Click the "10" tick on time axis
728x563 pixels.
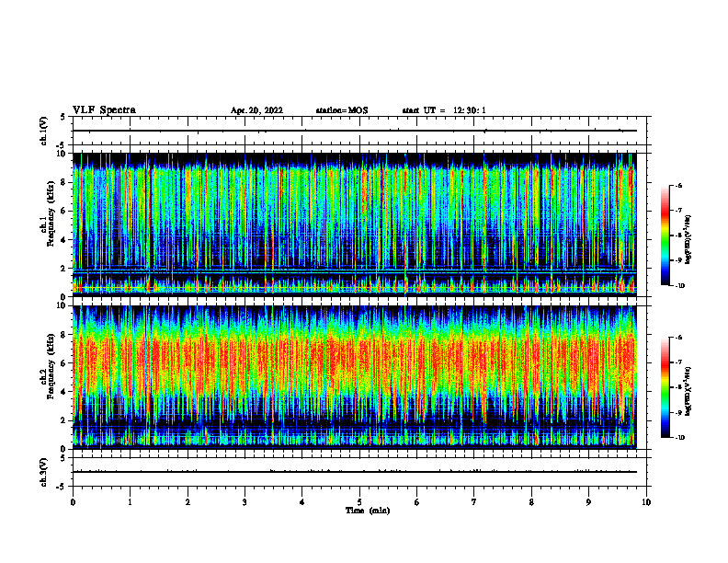[646, 502]
